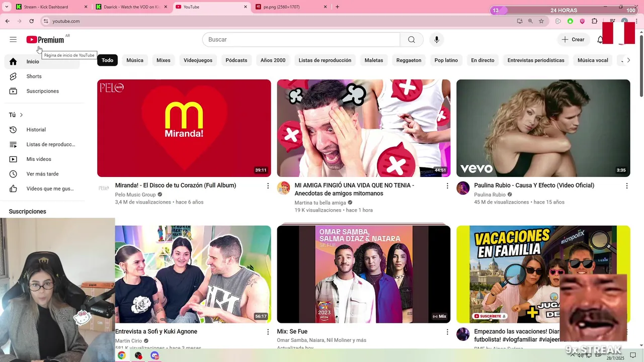Click the Pelo Music Group channel name

[135, 195]
